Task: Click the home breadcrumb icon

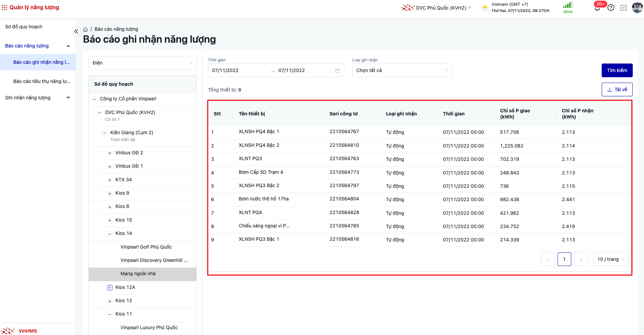Action: (x=85, y=29)
